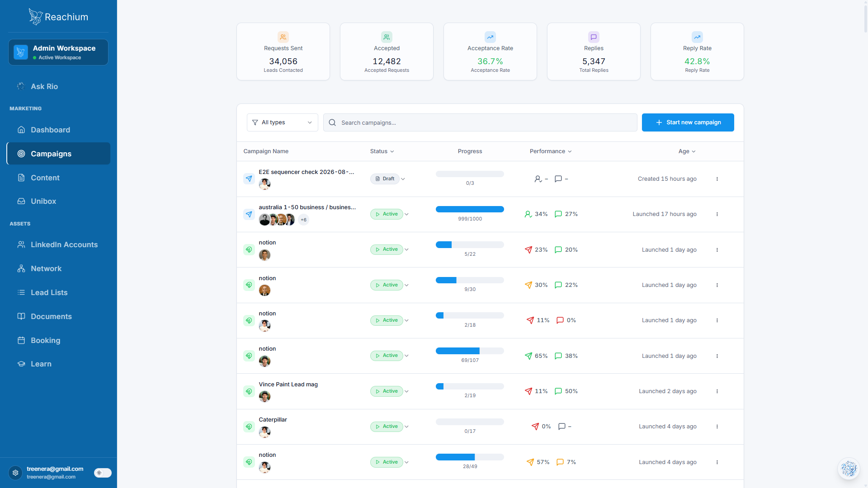
Task: Sort by Status column header
Action: [x=382, y=151]
